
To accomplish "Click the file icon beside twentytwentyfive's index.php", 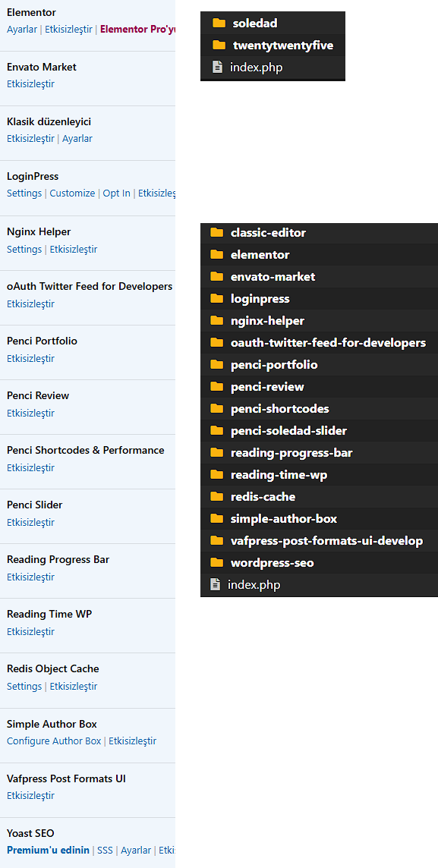I will [x=217, y=67].
